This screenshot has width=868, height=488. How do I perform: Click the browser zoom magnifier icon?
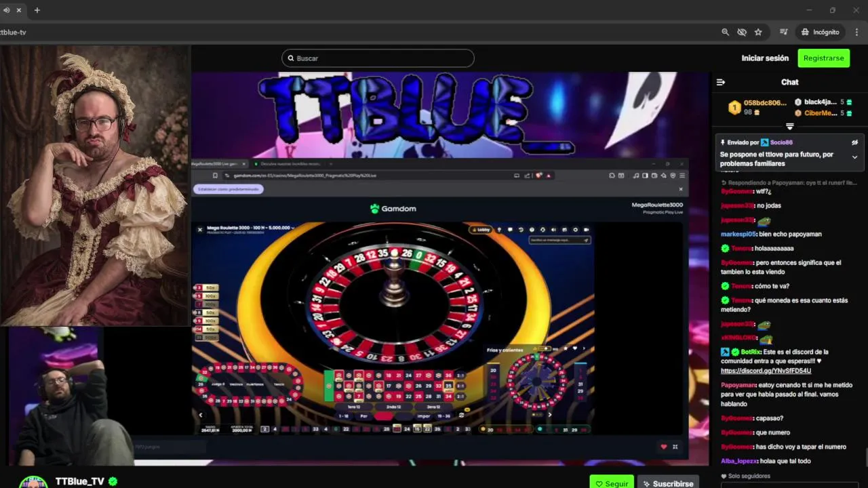tap(726, 32)
